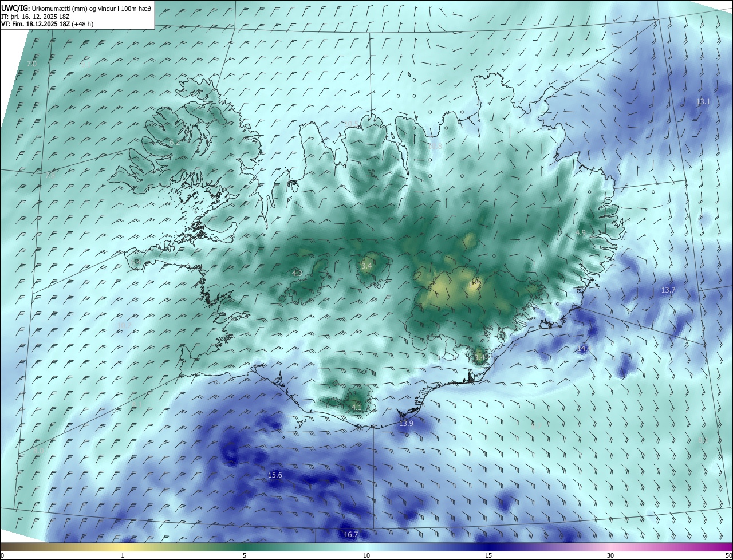Select the initial time line "IT: þri. 16. 12. 2025 18Z"
Screen dimensions: 733x560
(x=36, y=17)
